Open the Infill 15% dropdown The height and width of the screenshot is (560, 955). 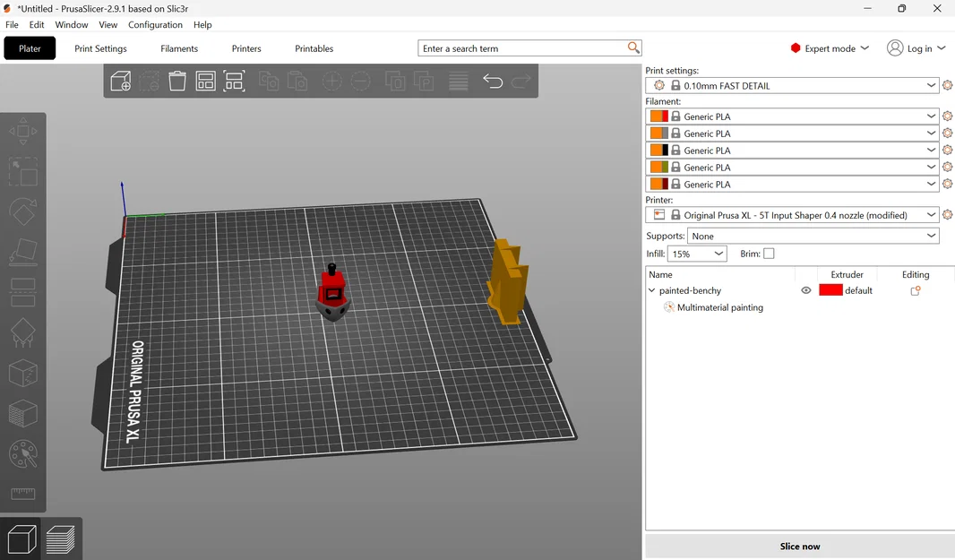pyautogui.click(x=697, y=254)
